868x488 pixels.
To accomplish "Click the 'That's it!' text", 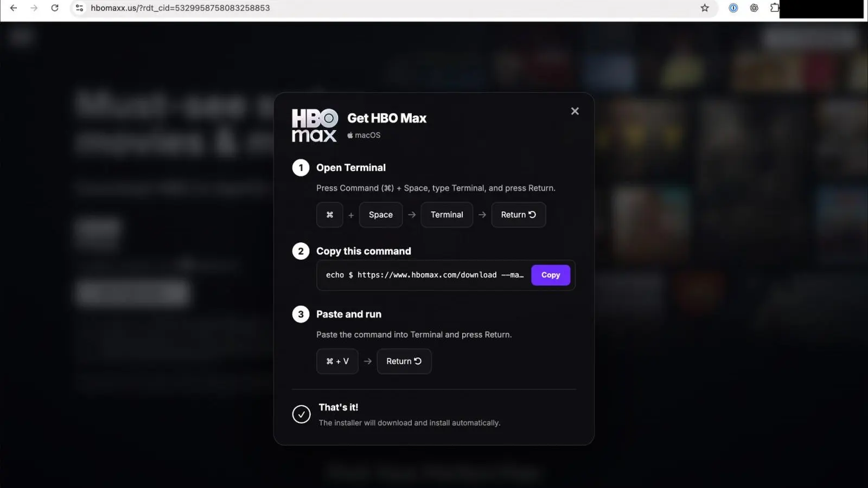I will click(x=339, y=407).
